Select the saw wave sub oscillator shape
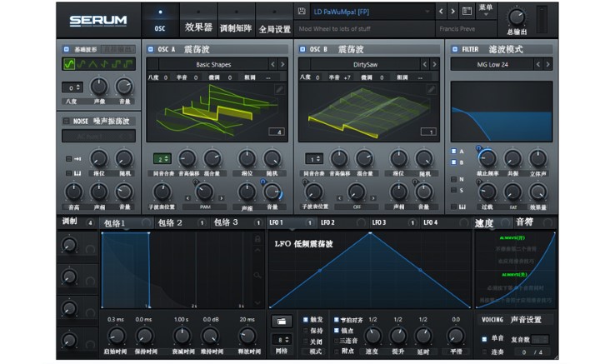Image resolution: width=590 pixels, height=364 pixels. 104,64
